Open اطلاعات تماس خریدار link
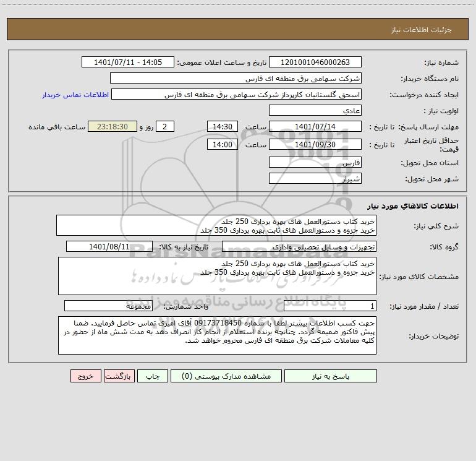Image resolution: width=476 pixels, height=461 pixels. [x=75, y=95]
